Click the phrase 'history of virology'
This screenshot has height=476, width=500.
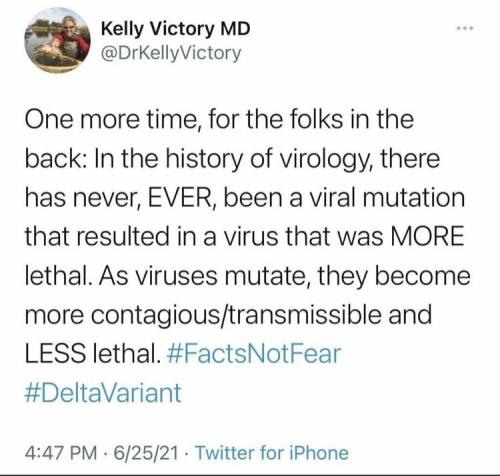pyautogui.click(x=265, y=159)
